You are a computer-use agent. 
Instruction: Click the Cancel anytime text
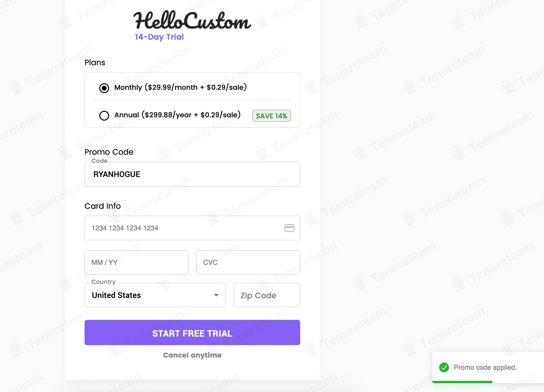(192, 355)
